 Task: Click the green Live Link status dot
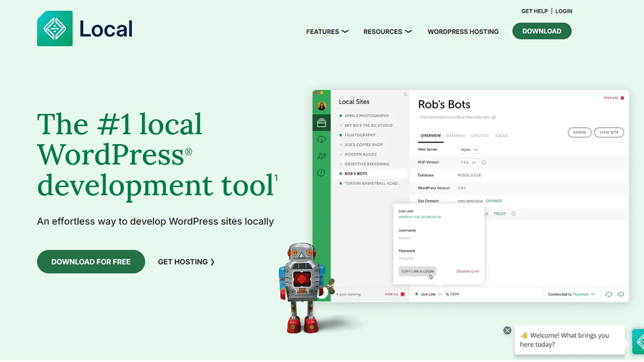click(x=417, y=294)
